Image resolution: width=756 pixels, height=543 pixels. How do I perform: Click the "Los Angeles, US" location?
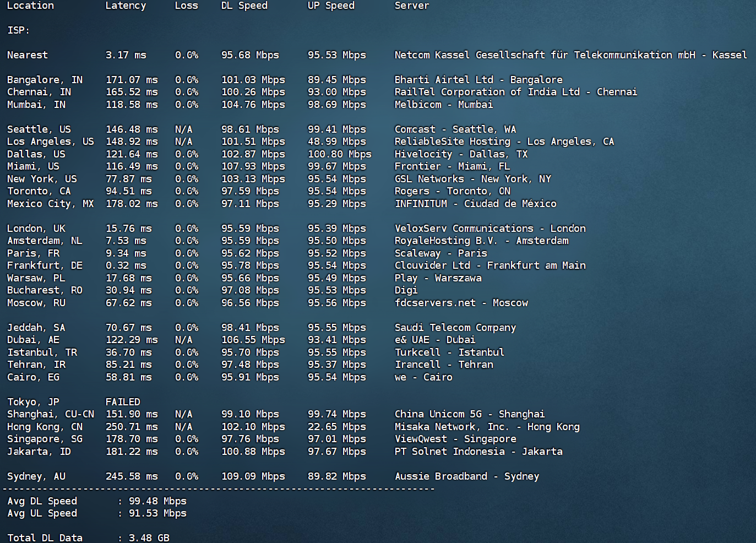click(51, 142)
